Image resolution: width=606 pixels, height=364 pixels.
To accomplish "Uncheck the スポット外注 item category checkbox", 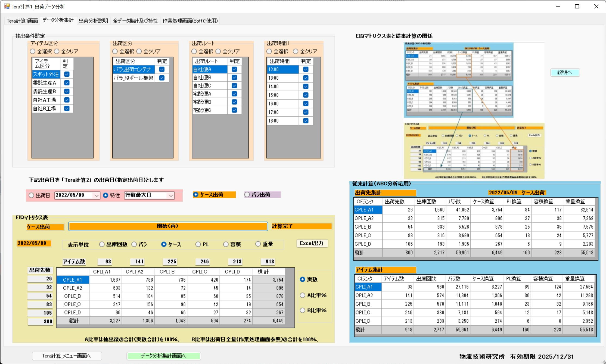I will 67,74.
